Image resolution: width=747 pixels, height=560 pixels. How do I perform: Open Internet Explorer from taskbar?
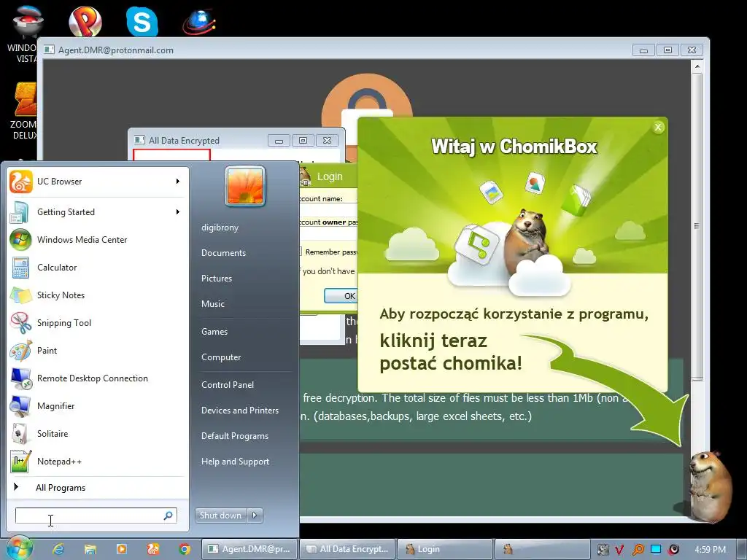58,549
